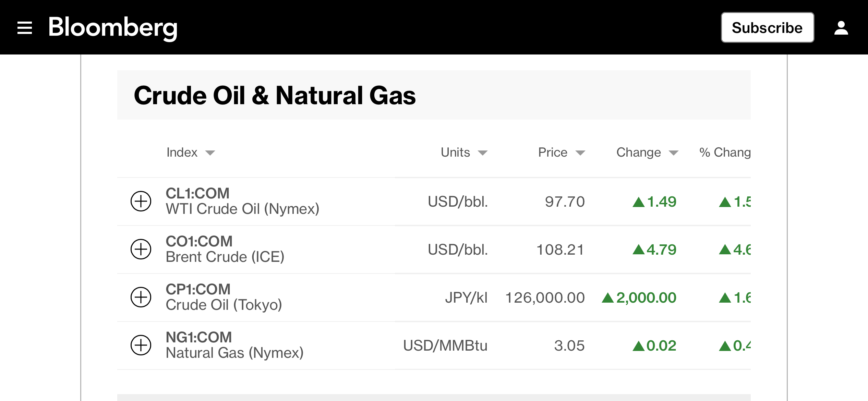Click the Crude Oil & Natural Gas heading
The height and width of the screenshot is (401, 868).
[x=275, y=95]
